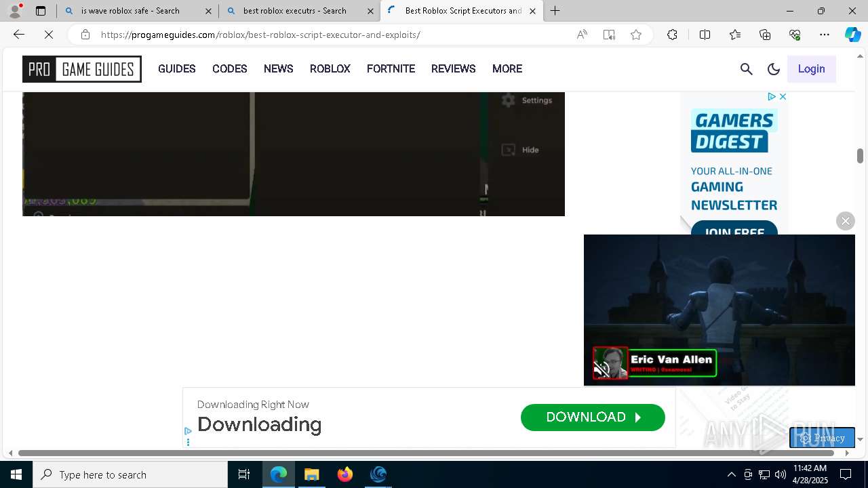The width and height of the screenshot is (868, 488).
Task: Launch Firefox from taskbar
Action: [x=345, y=474]
